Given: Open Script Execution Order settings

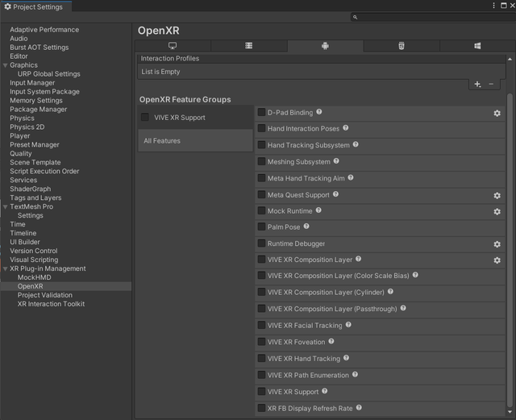Looking at the screenshot, I should pos(44,171).
